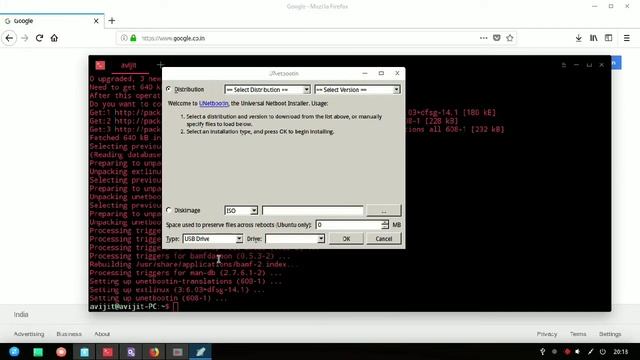This screenshot has width=640, height=360.
Task: Click the Advertising footer link
Action: coord(29,334)
